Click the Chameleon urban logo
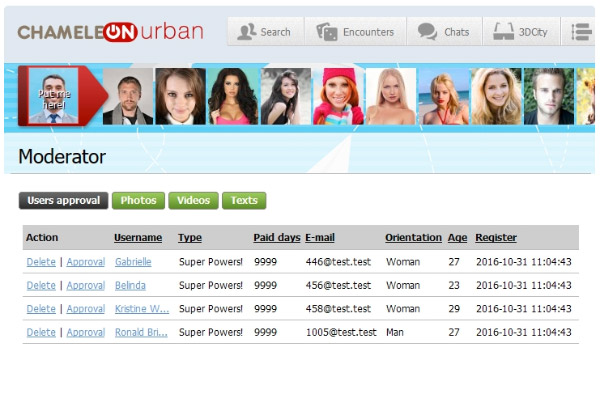The width and height of the screenshot is (600, 394). 110,32
